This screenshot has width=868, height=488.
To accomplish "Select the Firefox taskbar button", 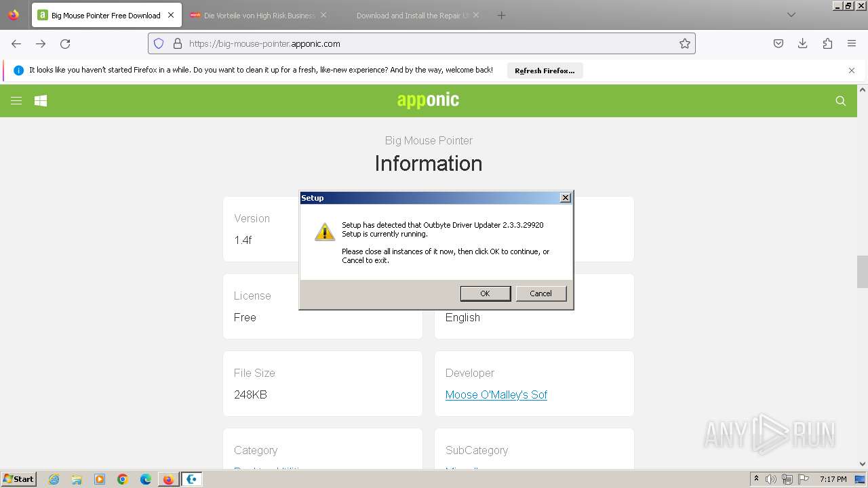I will point(168,479).
